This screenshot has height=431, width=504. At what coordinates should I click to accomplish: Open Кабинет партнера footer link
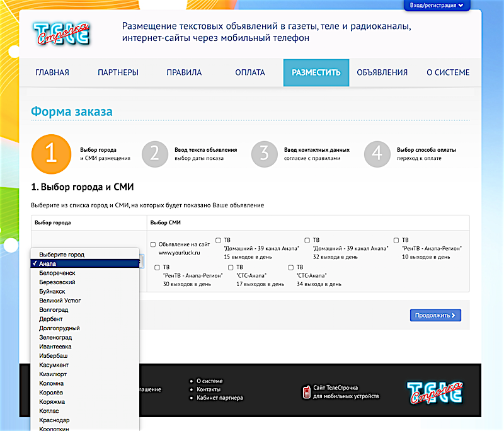click(x=220, y=398)
